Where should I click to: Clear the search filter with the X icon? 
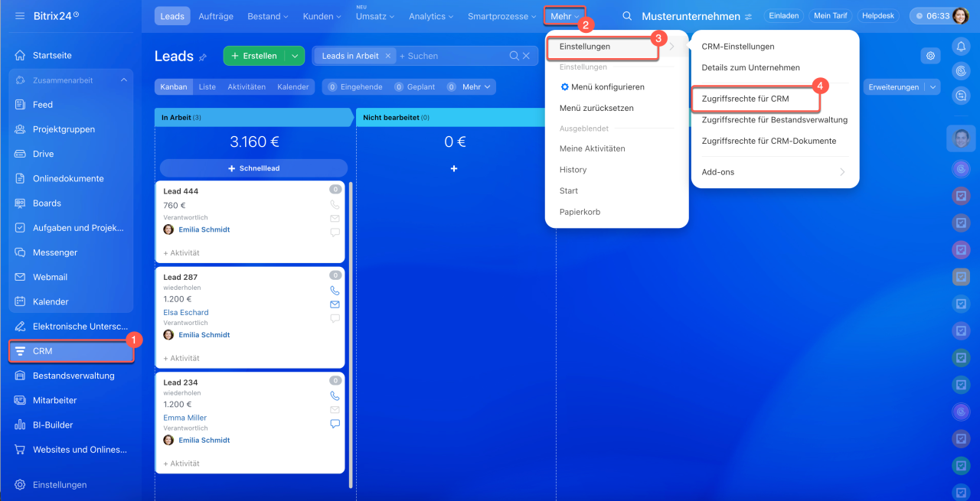click(526, 56)
